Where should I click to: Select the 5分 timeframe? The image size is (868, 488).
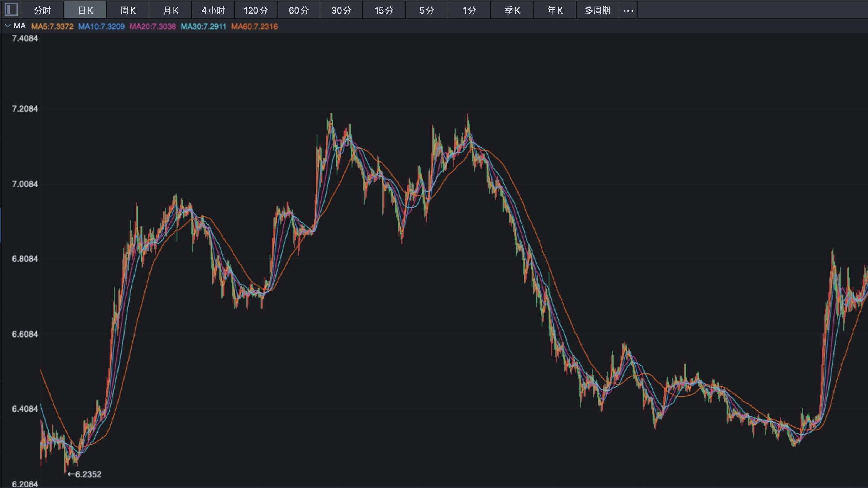point(427,10)
